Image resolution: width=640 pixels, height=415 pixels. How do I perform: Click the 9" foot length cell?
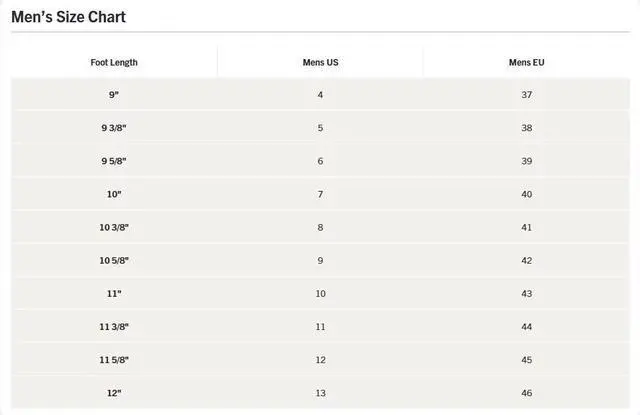tap(114, 95)
